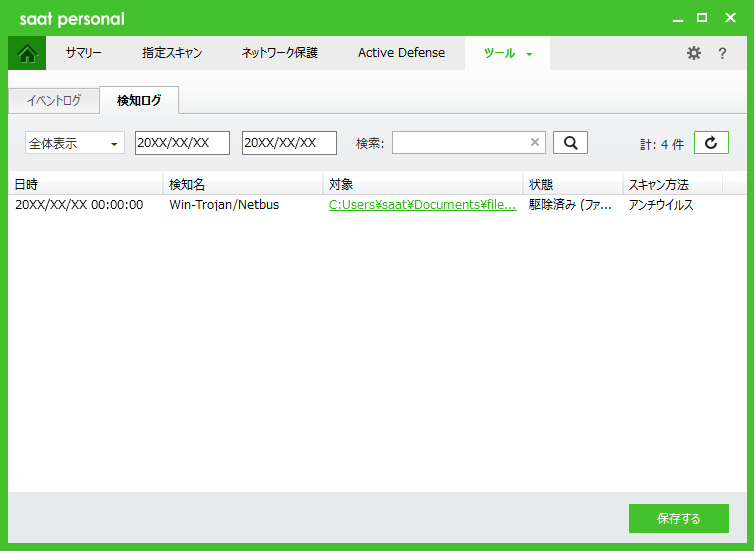Sort by スキャン方法 column header

coord(673,184)
